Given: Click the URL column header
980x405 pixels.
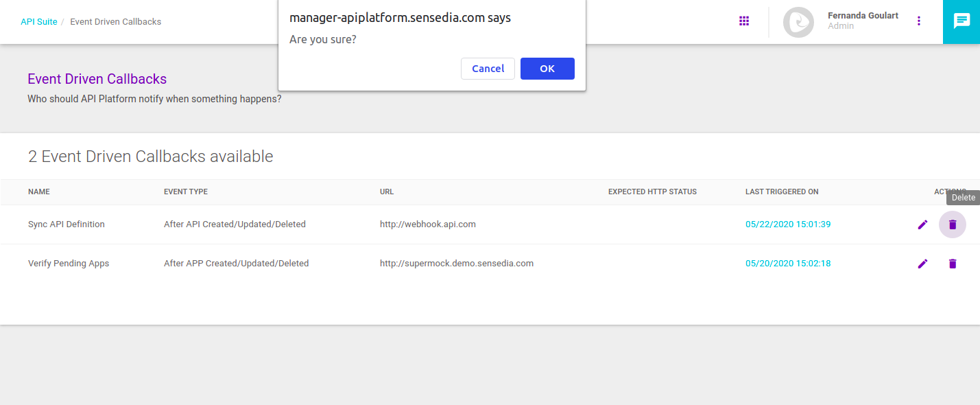Looking at the screenshot, I should [x=386, y=192].
